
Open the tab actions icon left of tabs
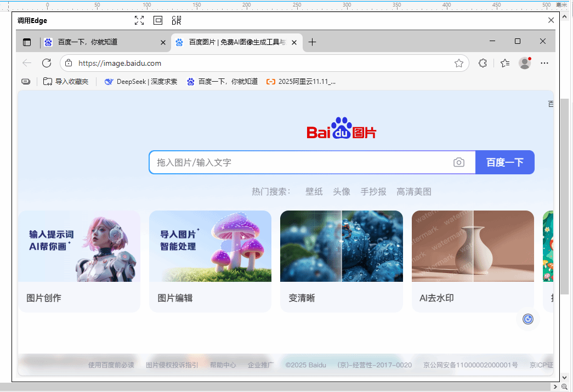click(27, 42)
